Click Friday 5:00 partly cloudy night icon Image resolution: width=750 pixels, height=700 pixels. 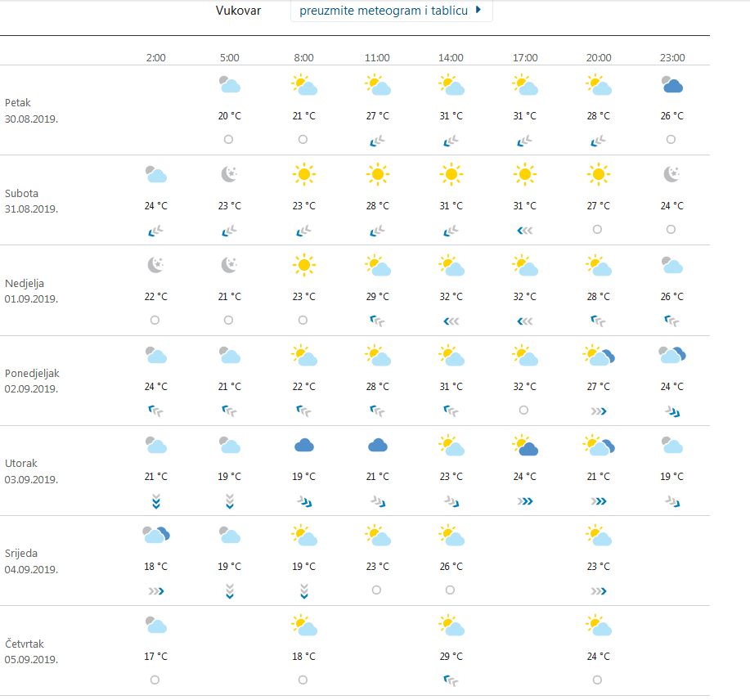[230, 84]
